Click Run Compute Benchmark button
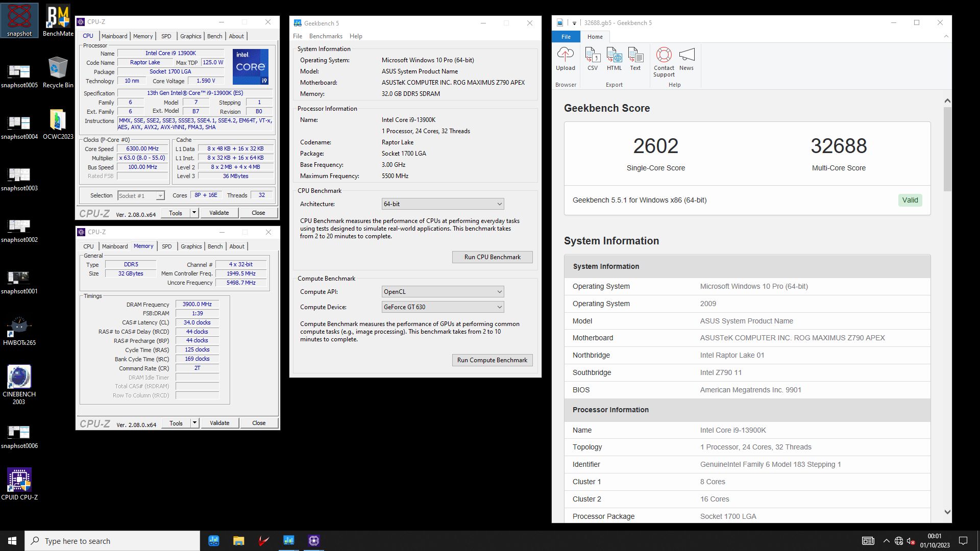Screen dimensions: 980x551 (x=492, y=360)
